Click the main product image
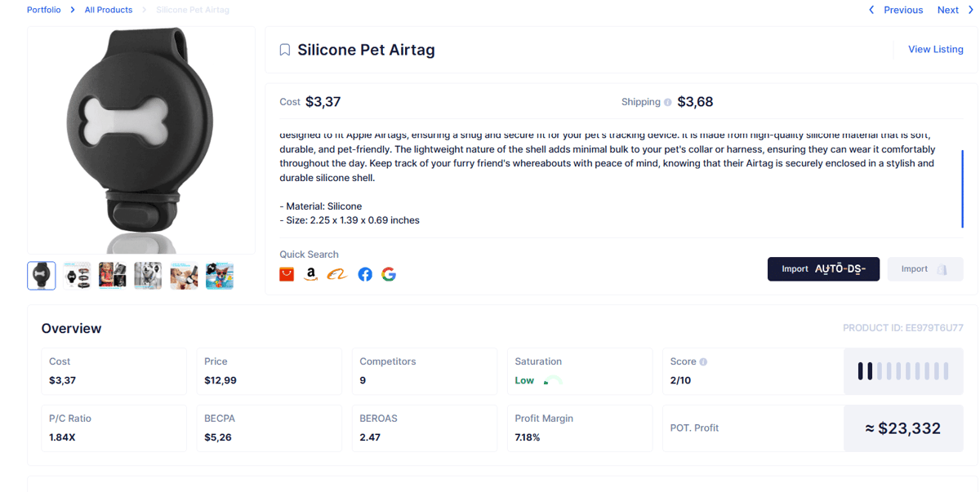This screenshot has width=980, height=492. tap(141, 140)
